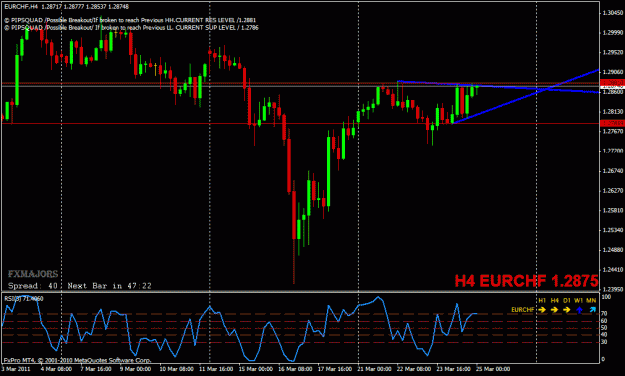625x376 pixels.
Task: Click the blue W1 up arrow
Action: tap(579, 309)
